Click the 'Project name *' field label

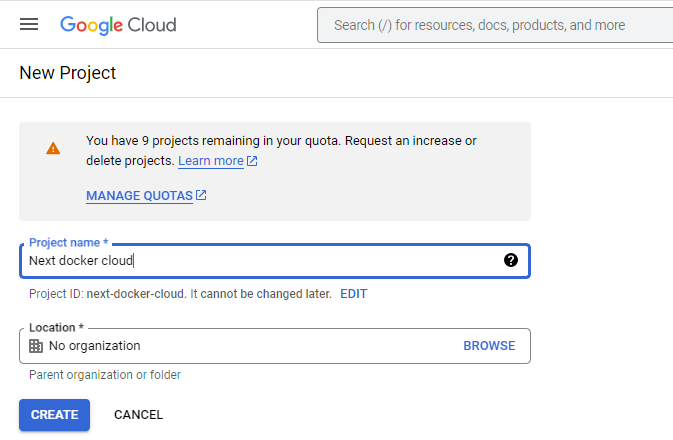click(68, 243)
